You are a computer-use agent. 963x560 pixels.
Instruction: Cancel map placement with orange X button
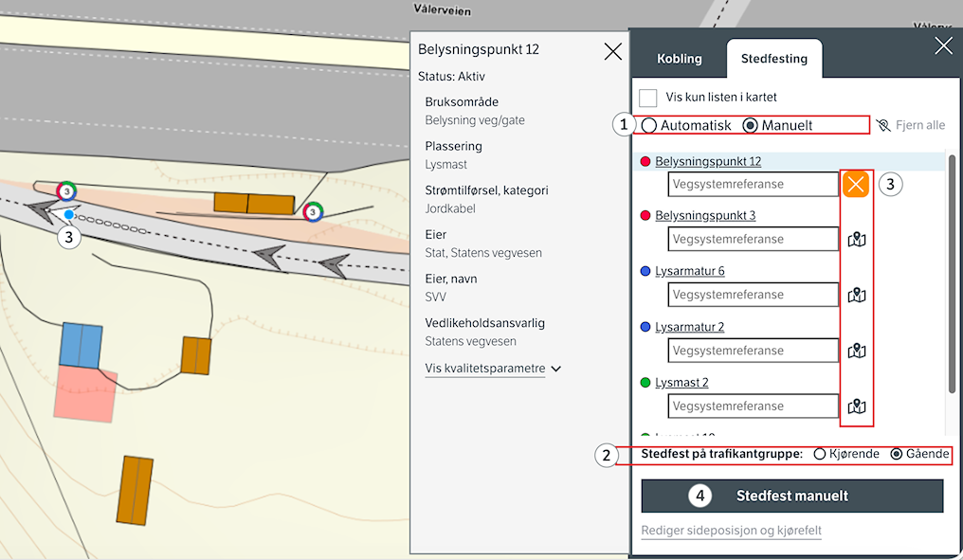[856, 184]
